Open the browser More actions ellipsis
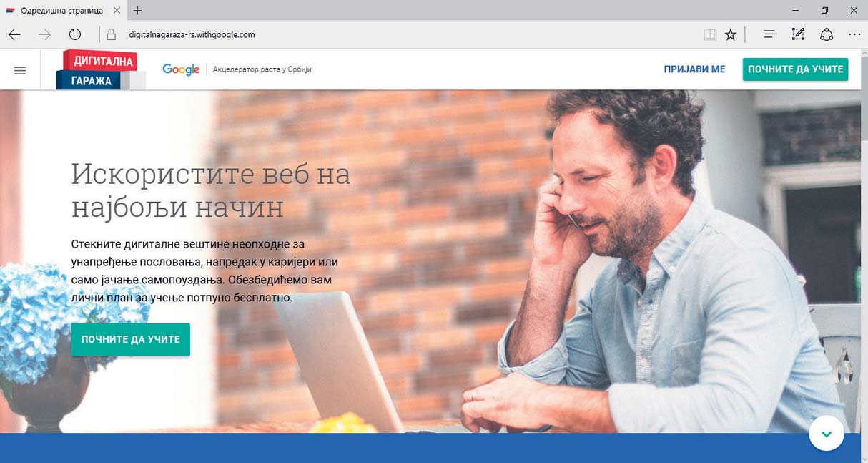The width and height of the screenshot is (868, 463). click(854, 34)
